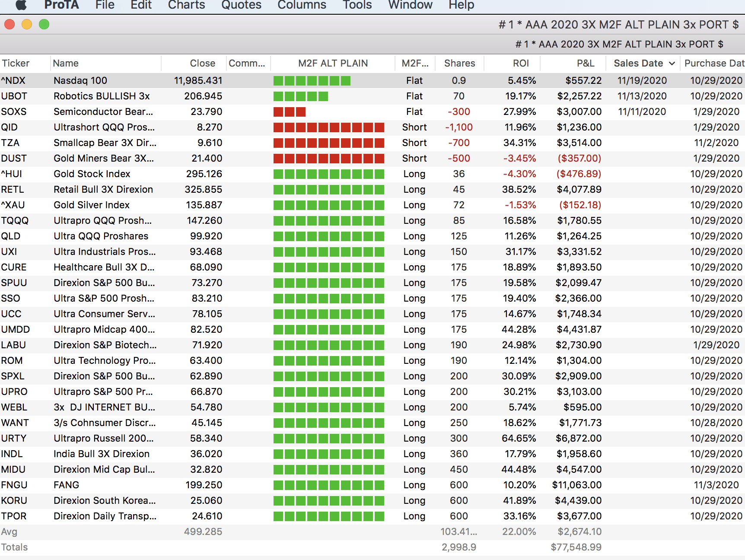Screen dimensions: 745x560
Task: Open the Columns menu
Action: 302,5
